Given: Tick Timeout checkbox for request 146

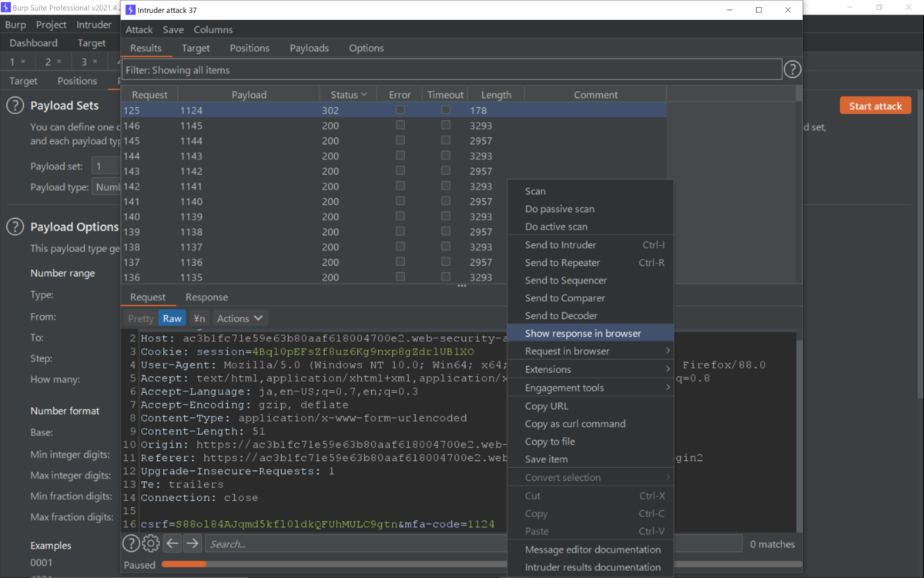Looking at the screenshot, I should point(445,126).
